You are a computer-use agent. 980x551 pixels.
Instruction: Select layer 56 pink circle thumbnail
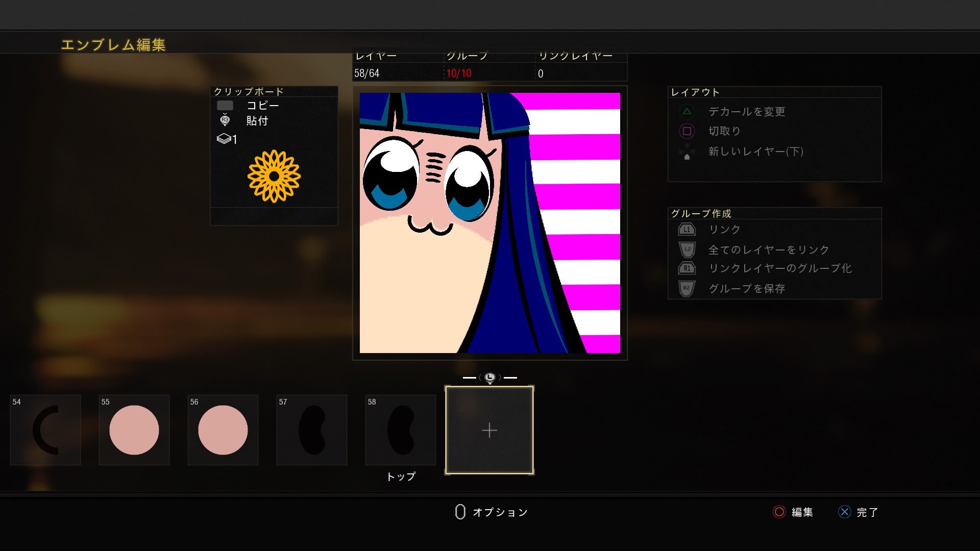click(x=223, y=430)
